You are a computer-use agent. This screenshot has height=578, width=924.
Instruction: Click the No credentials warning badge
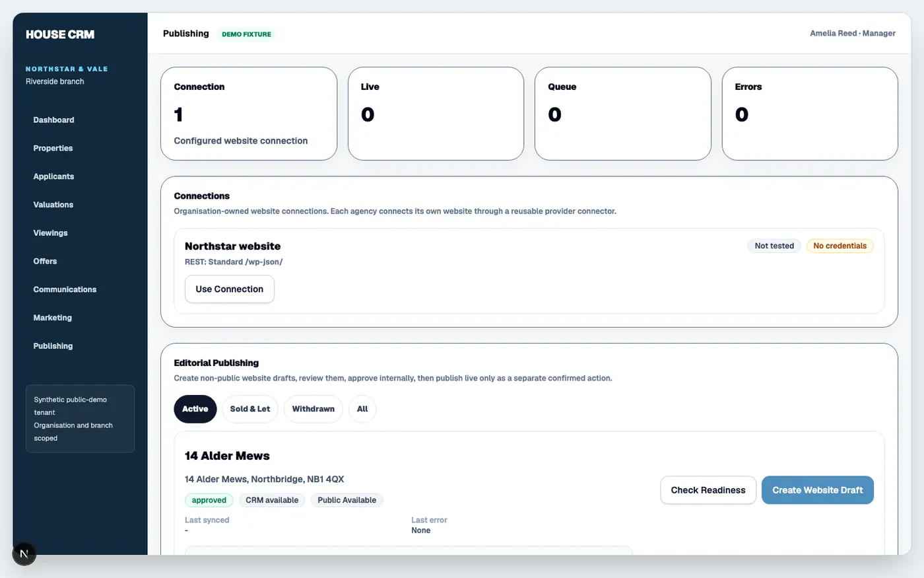point(840,246)
